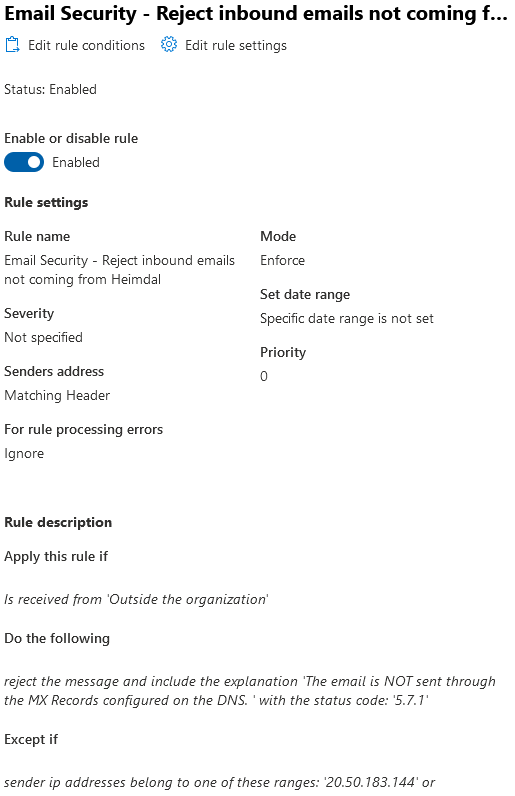Click the Status: Enabled text
515x796 pixels.
click(x=50, y=89)
